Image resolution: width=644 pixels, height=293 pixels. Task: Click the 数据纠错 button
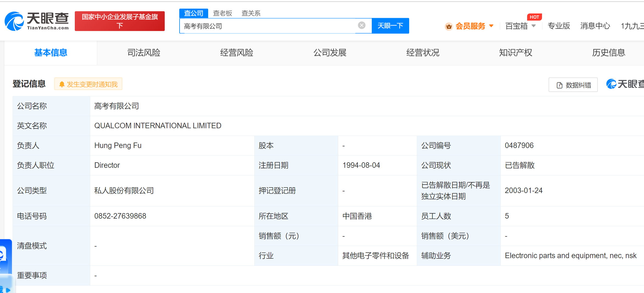(573, 85)
